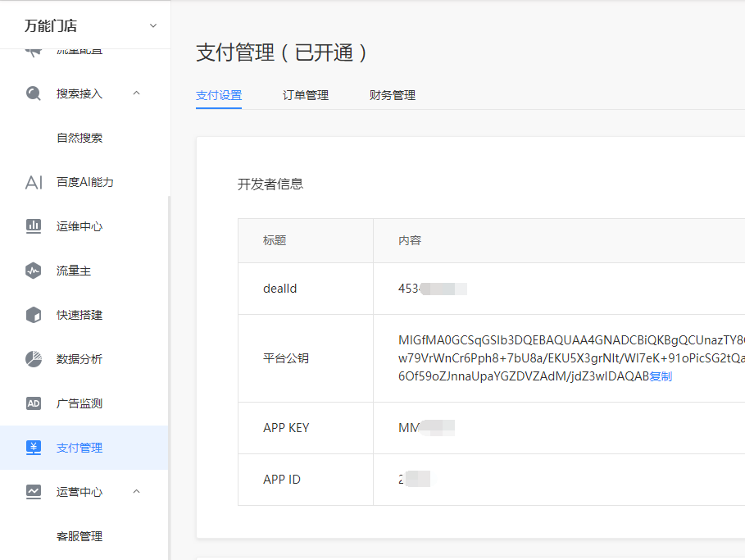This screenshot has width=745, height=560.
Task: Click the pie chart icon for 数据分析
Action: [34, 359]
